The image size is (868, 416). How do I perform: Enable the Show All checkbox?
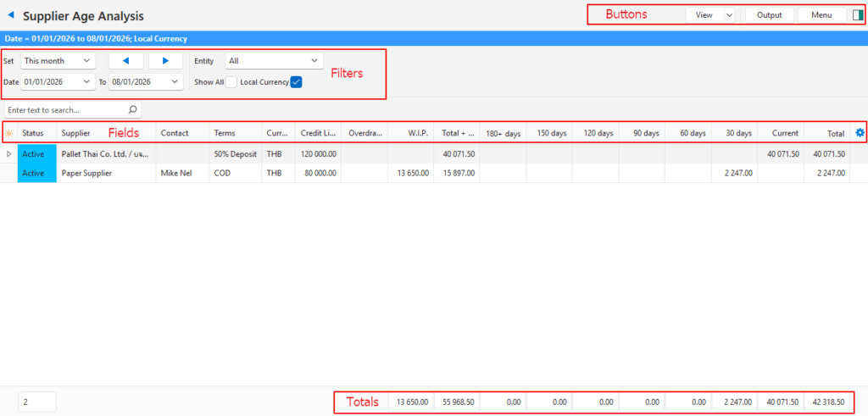[231, 82]
